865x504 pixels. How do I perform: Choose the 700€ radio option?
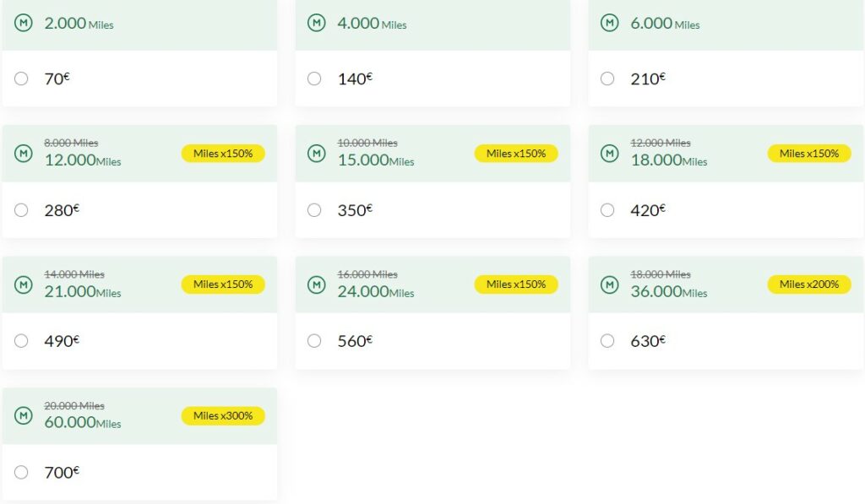click(21, 473)
